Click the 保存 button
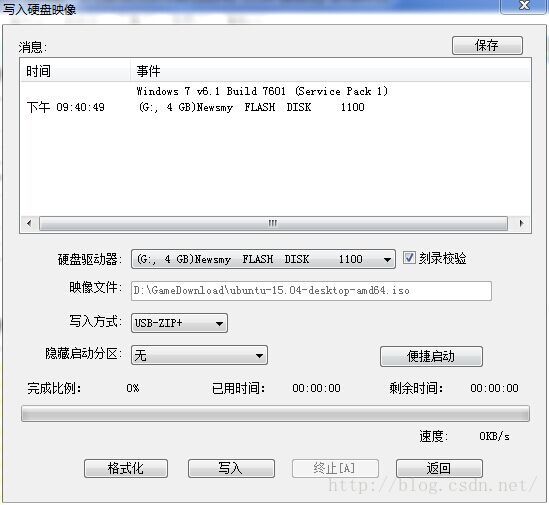This screenshot has height=505, width=549. [x=487, y=45]
